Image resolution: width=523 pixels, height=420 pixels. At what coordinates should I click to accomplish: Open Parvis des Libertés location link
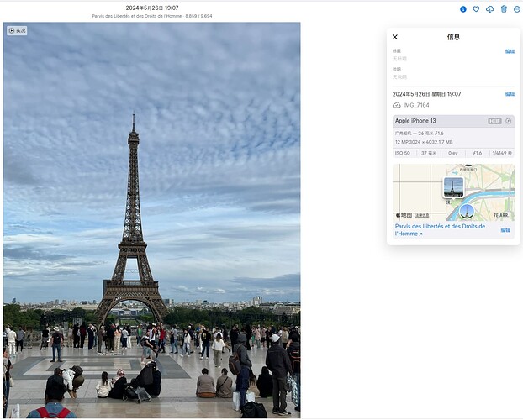pyautogui.click(x=440, y=230)
